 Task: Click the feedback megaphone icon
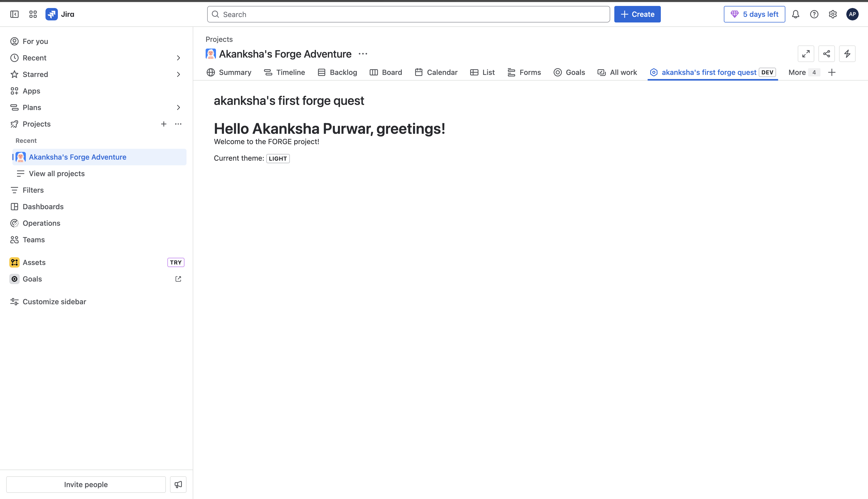tap(178, 484)
